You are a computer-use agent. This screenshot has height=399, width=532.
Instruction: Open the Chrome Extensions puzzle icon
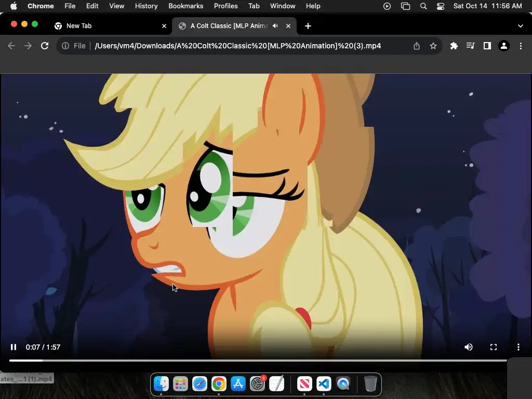pos(454,46)
